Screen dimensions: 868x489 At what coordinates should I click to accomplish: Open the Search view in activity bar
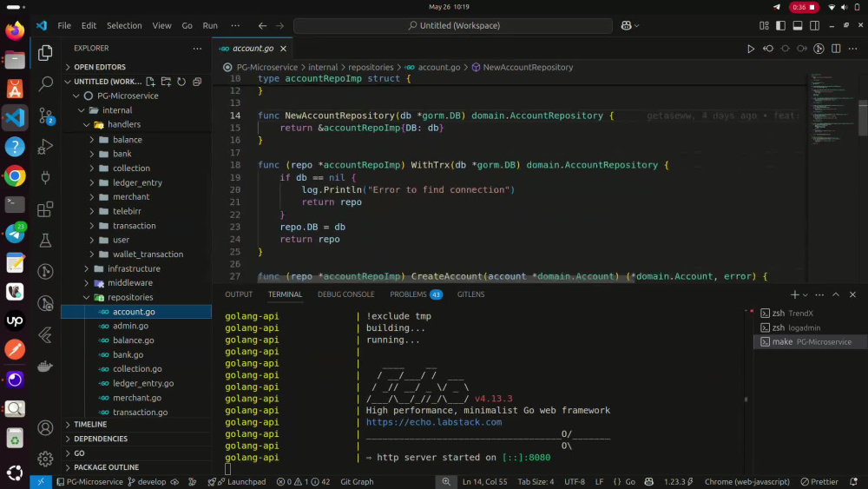tap(45, 83)
